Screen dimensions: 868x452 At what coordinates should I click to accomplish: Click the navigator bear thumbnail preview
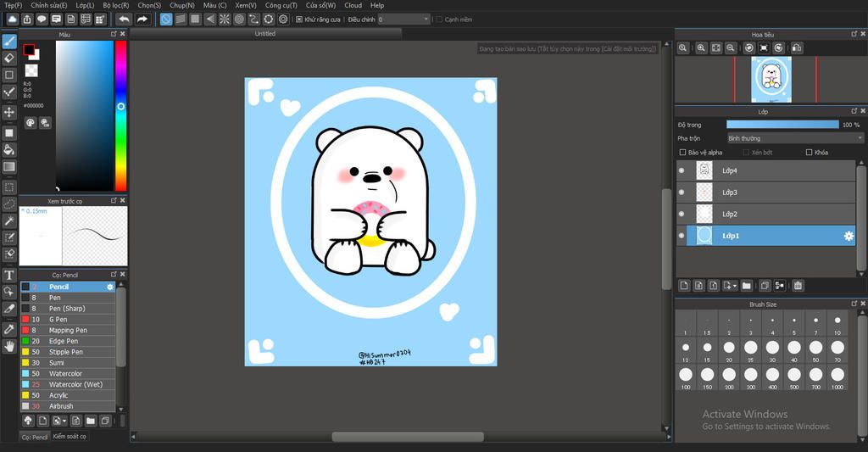771,80
